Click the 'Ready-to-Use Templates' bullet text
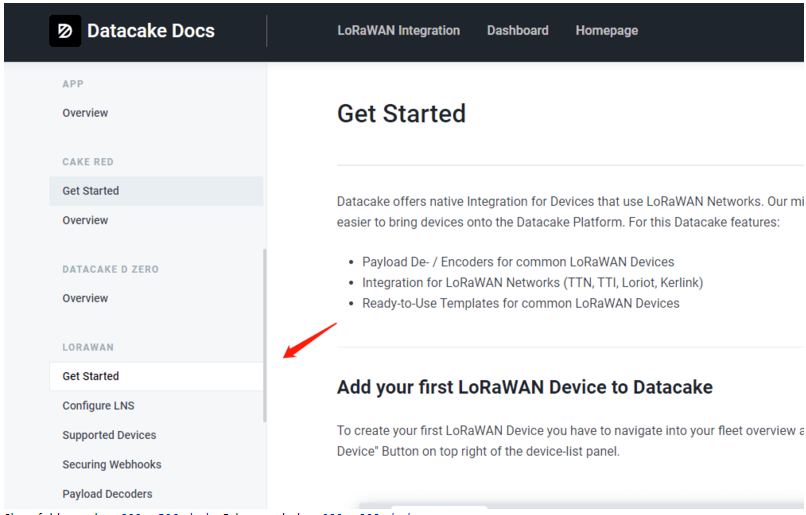The height and width of the screenshot is (515, 806). coord(521,303)
